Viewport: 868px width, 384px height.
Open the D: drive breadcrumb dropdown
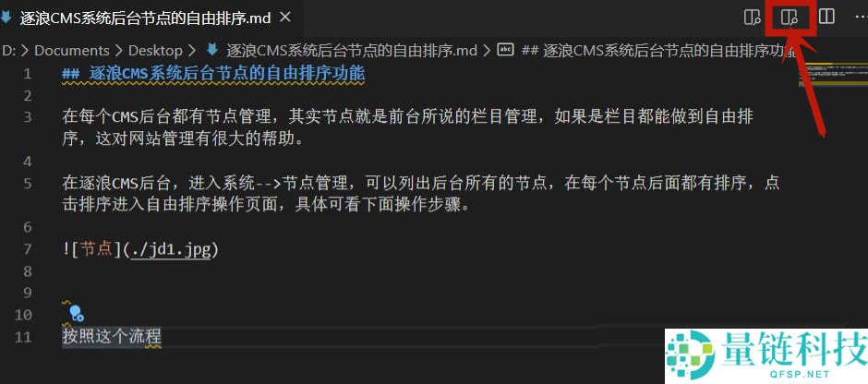pos(9,51)
